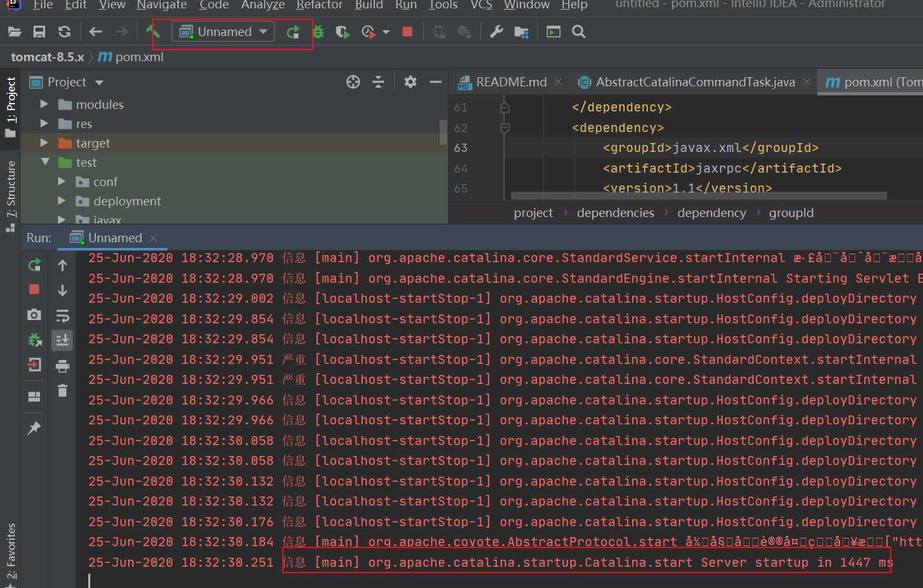Expand the res folder
The height and width of the screenshot is (588, 923).
point(44,123)
